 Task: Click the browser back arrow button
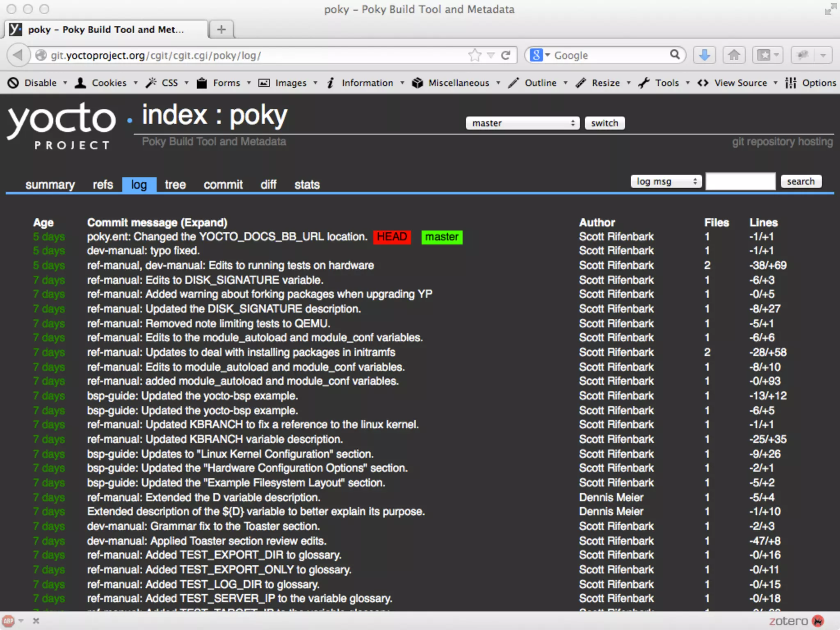click(18, 55)
